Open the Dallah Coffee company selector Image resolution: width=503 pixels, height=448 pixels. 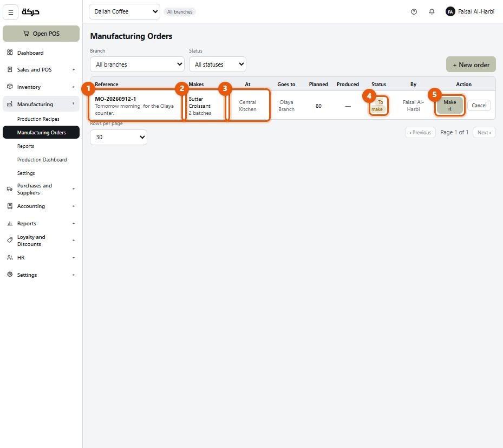tap(125, 11)
